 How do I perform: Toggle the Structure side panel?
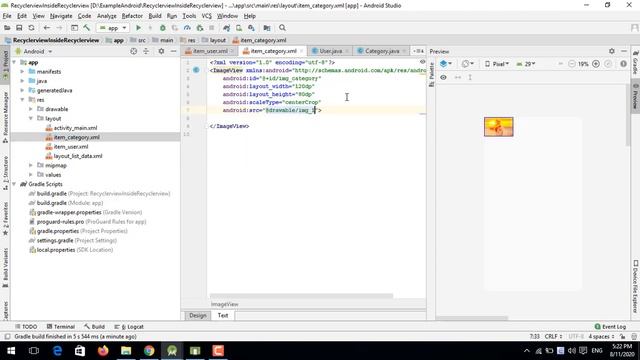pyautogui.click(x=5, y=173)
